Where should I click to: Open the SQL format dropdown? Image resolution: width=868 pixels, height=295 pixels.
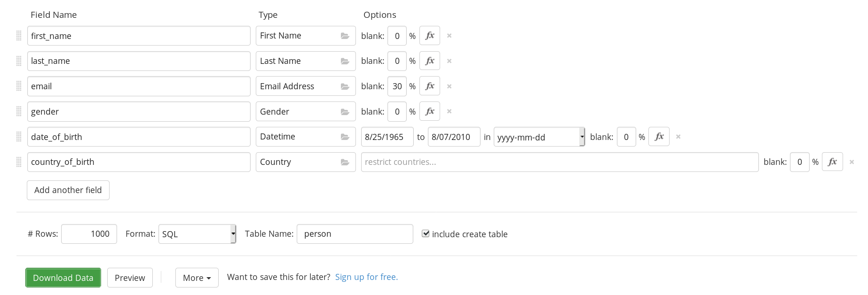[x=197, y=234]
